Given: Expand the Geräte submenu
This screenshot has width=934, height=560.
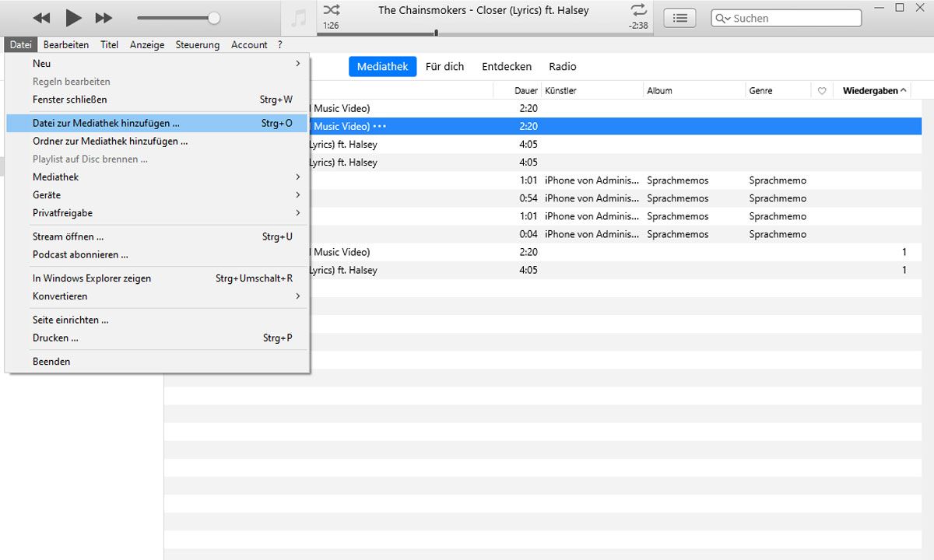Looking at the screenshot, I should [297, 195].
